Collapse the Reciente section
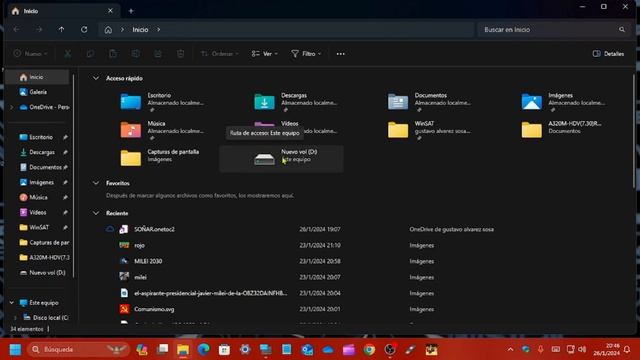 coord(96,213)
